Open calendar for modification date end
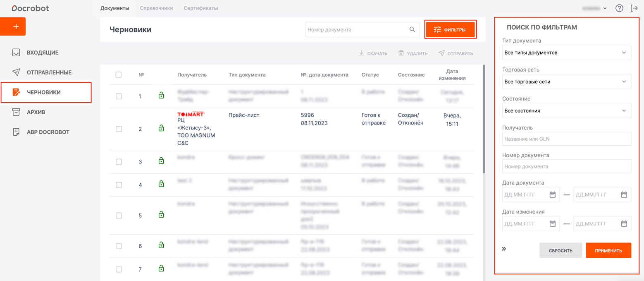The height and width of the screenshot is (281, 644). click(x=624, y=224)
